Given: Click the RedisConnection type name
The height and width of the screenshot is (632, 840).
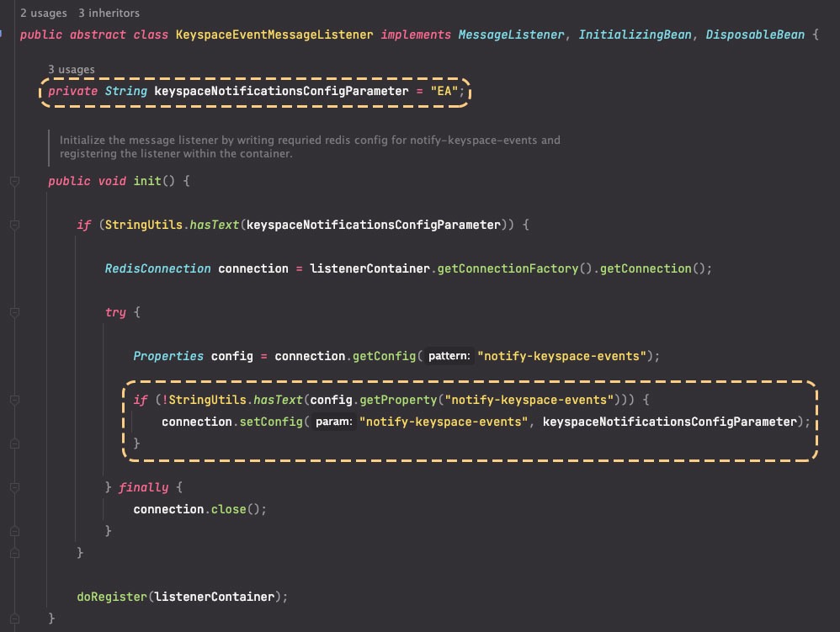Looking at the screenshot, I should [157, 268].
